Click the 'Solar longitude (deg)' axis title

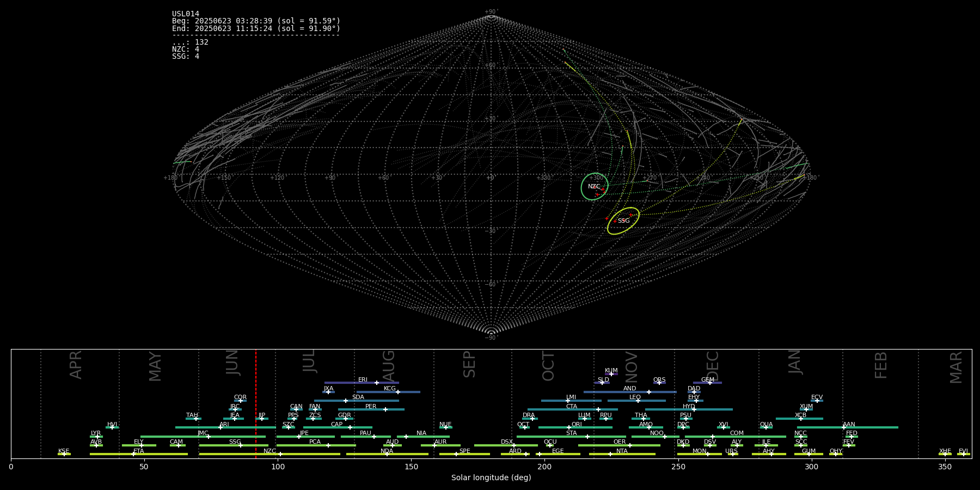(491, 477)
